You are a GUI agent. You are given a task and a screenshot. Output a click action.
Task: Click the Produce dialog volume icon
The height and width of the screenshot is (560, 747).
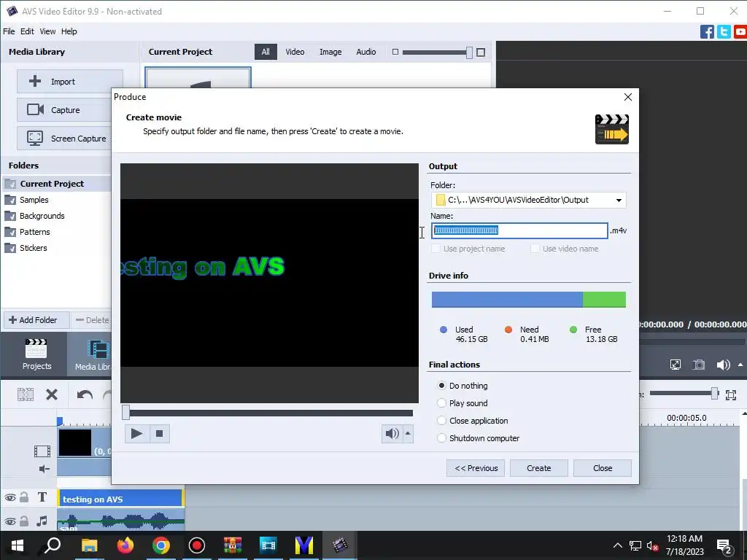coord(392,433)
